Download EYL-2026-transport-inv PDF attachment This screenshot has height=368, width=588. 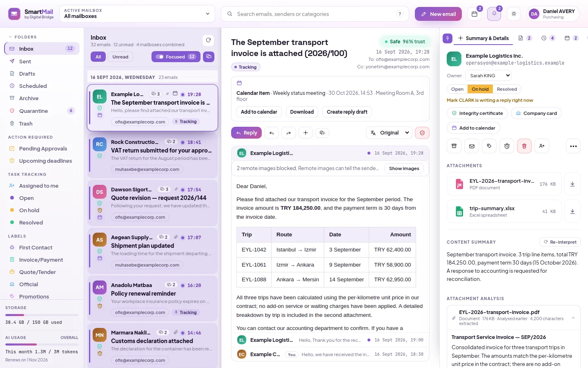572,184
